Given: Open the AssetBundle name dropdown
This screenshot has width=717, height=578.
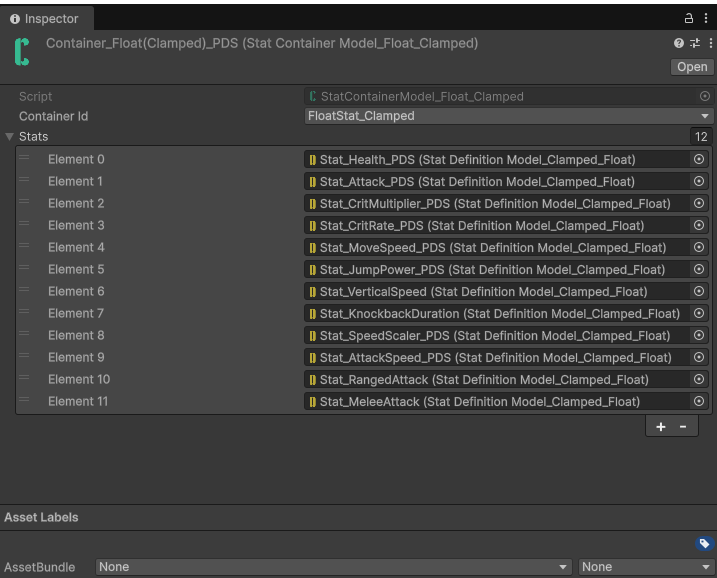Looking at the screenshot, I should pyautogui.click(x=333, y=567).
